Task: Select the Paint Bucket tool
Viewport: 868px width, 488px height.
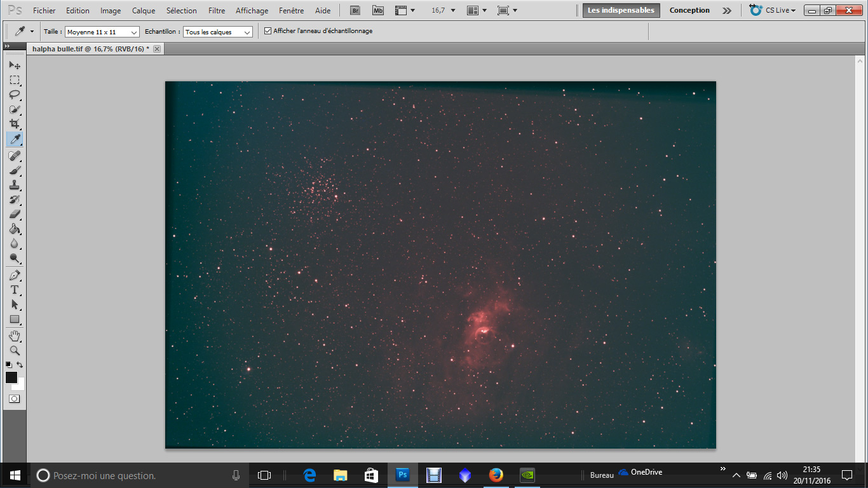Action: coord(15,229)
